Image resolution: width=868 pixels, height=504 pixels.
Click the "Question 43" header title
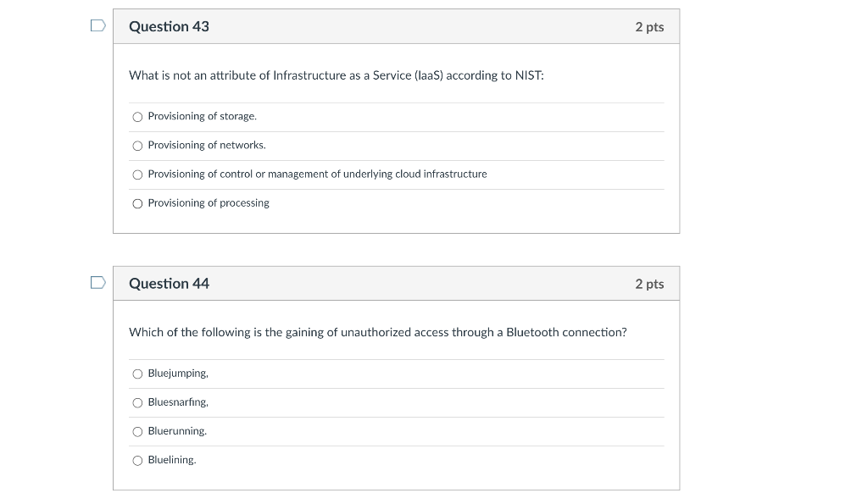point(169,26)
